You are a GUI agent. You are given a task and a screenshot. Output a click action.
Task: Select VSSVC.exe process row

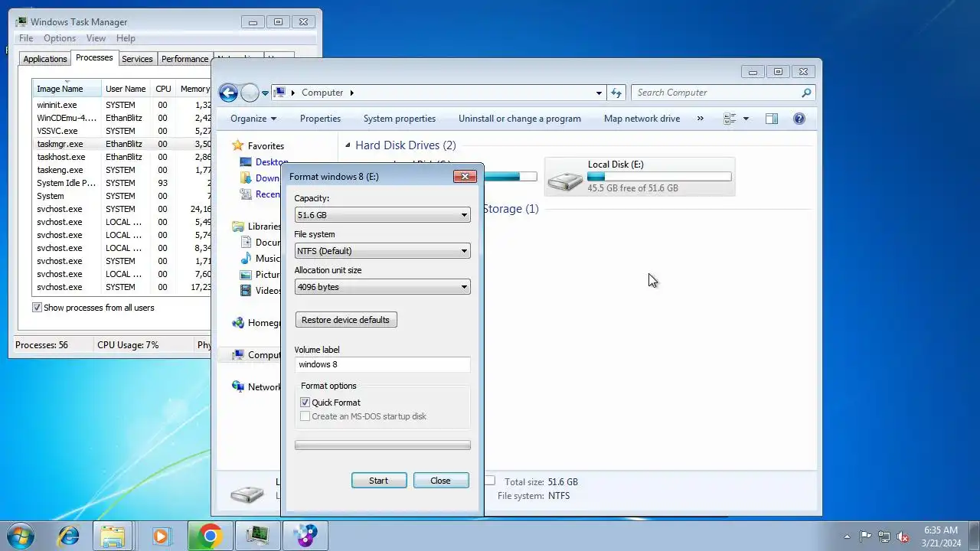[x=122, y=131]
